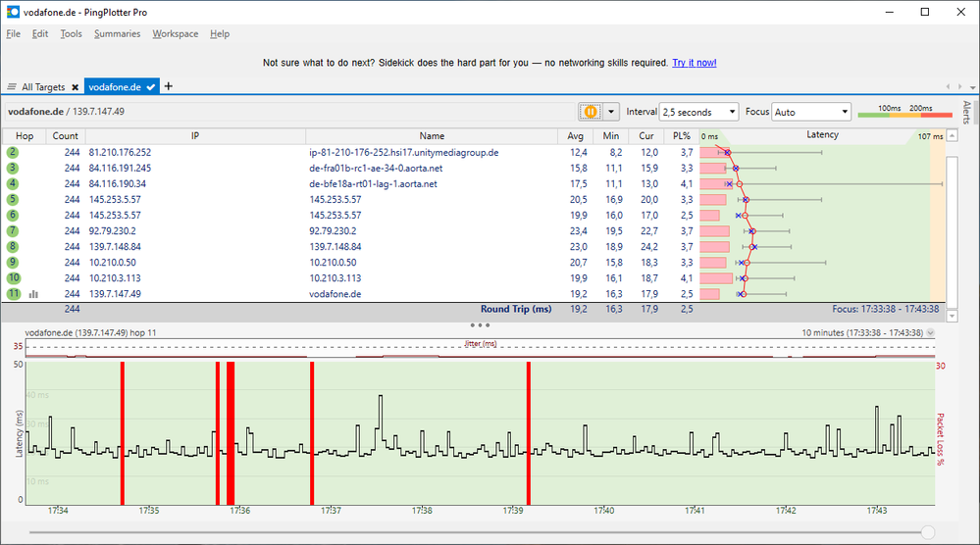Viewport: 980px width, 545px height.
Task: Follow the Try it now! link
Action: [x=695, y=63]
